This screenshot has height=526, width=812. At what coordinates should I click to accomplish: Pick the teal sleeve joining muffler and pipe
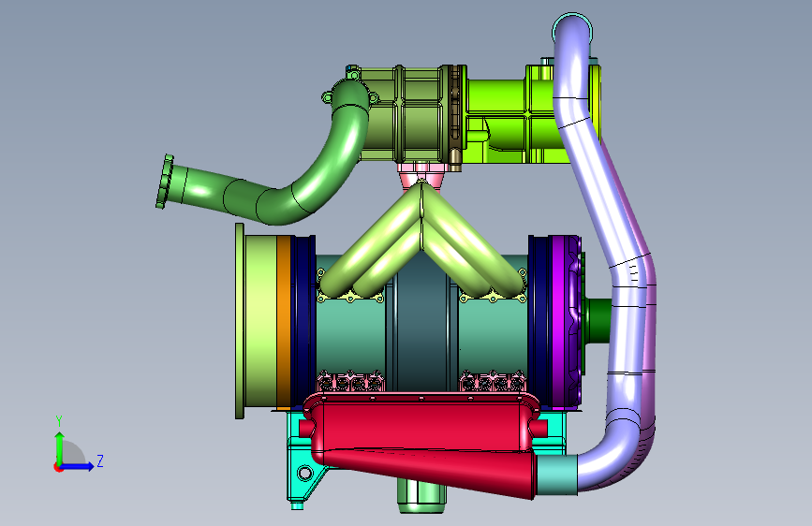pyautogui.click(x=556, y=475)
